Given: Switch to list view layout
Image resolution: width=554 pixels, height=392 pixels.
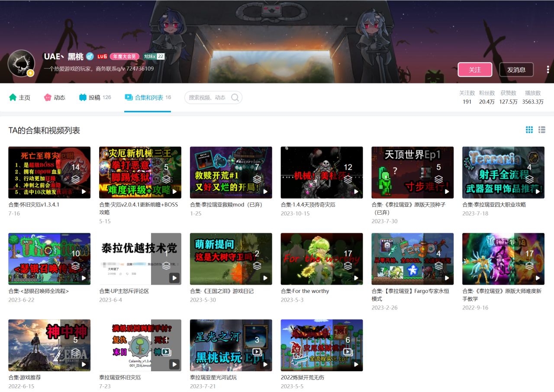Looking at the screenshot, I should pyautogui.click(x=542, y=130).
